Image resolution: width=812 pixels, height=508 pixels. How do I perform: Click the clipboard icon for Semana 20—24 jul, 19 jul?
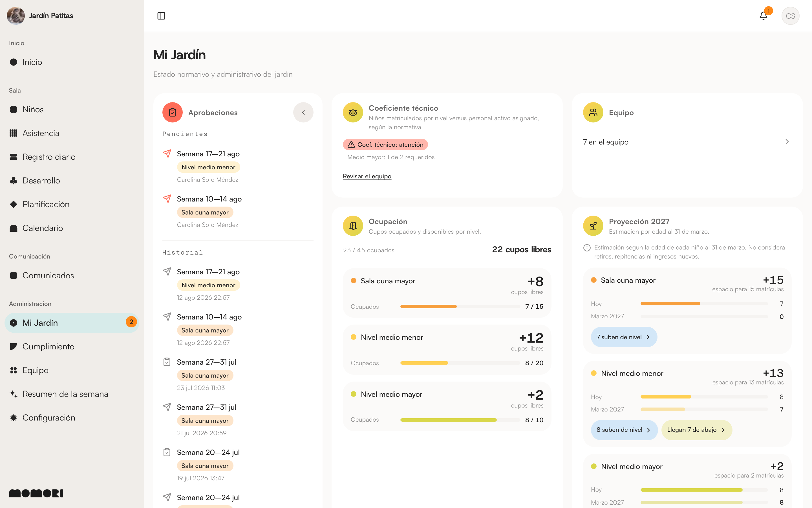(x=167, y=452)
